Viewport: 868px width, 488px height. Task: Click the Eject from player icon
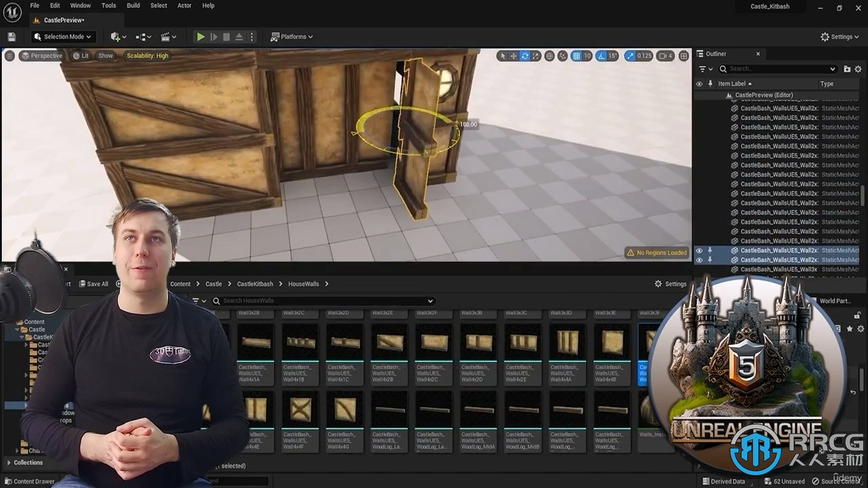pyautogui.click(x=239, y=37)
